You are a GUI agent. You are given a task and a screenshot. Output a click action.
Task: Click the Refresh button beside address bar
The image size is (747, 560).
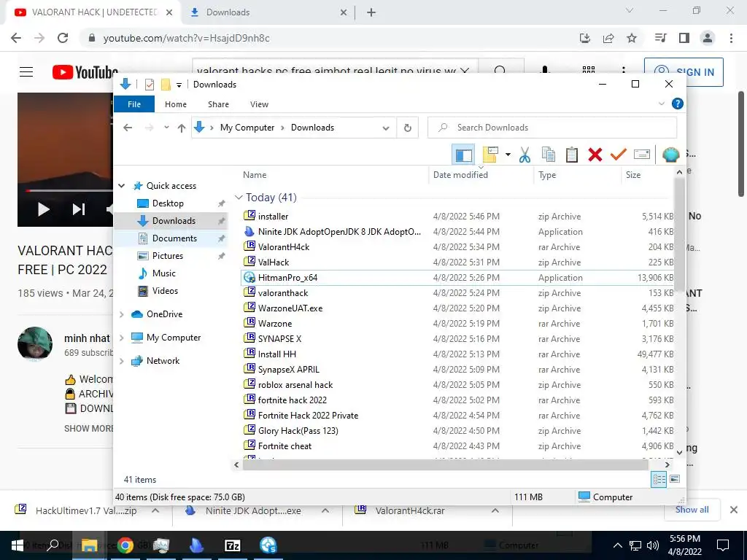[407, 128]
